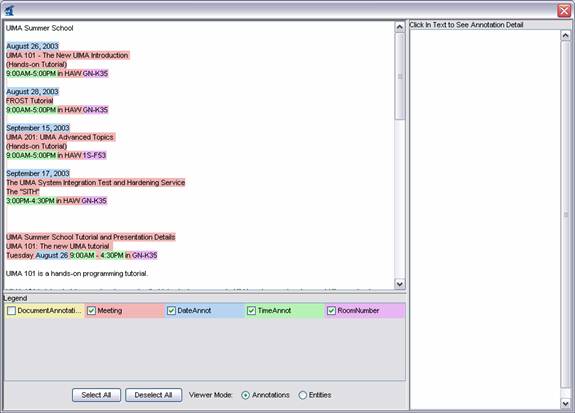Click the 'UIMA Summer School' heading text
Screen dimensions: 575x413
(40, 28)
